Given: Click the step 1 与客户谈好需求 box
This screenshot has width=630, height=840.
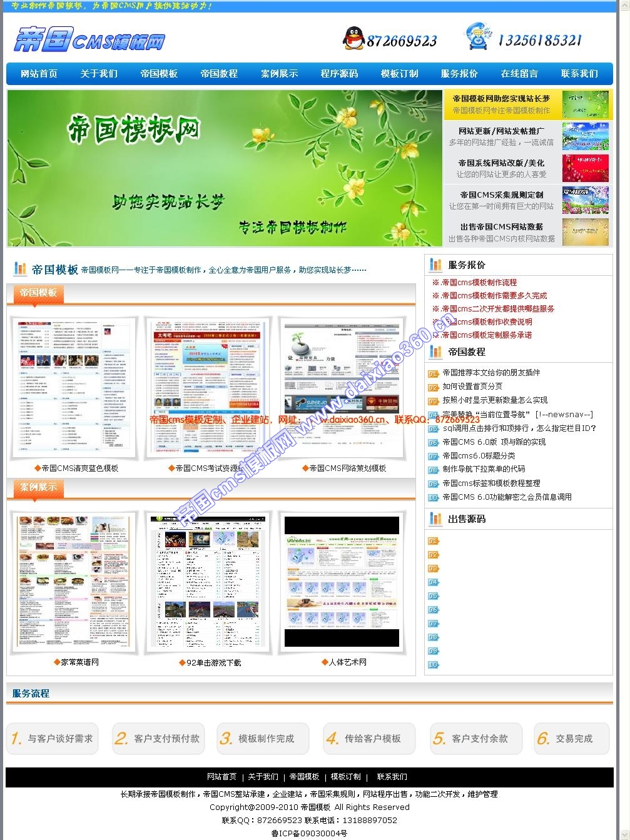Looking at the screenshot, I should click(x=53, y=739).
